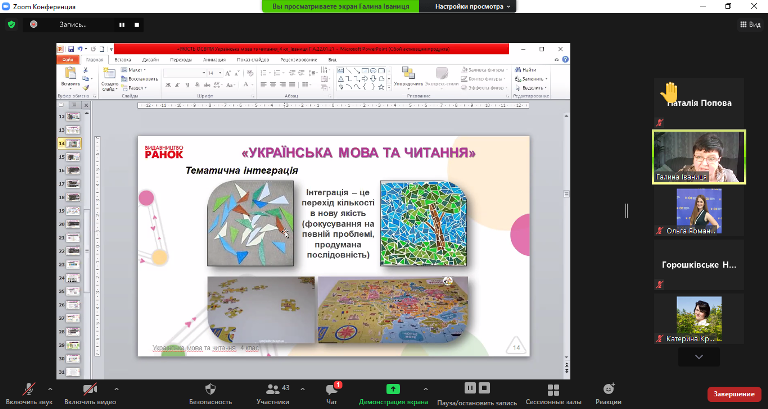Screen dimensions: 768x409
Task: Switch to the Анимация ribbon tab
Action: click(214, 60)
